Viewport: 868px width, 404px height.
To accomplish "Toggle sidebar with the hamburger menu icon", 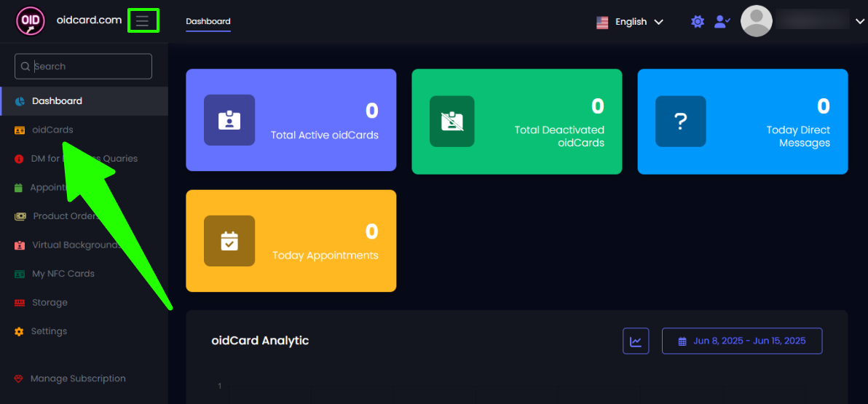I will pyautogui.click(x=143, y=21).
